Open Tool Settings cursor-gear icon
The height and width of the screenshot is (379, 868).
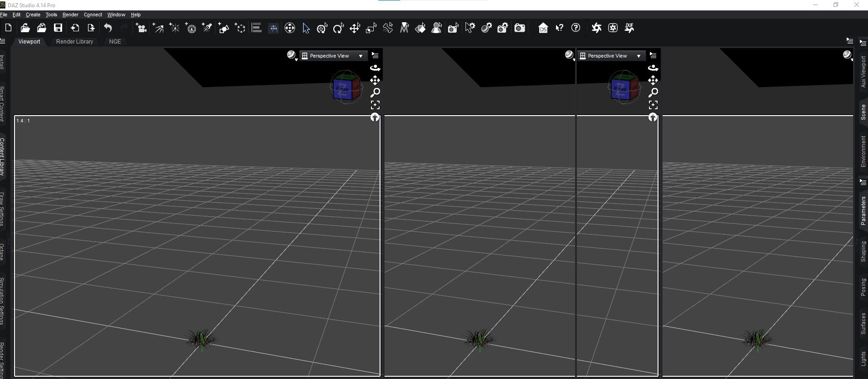(470, 28)
